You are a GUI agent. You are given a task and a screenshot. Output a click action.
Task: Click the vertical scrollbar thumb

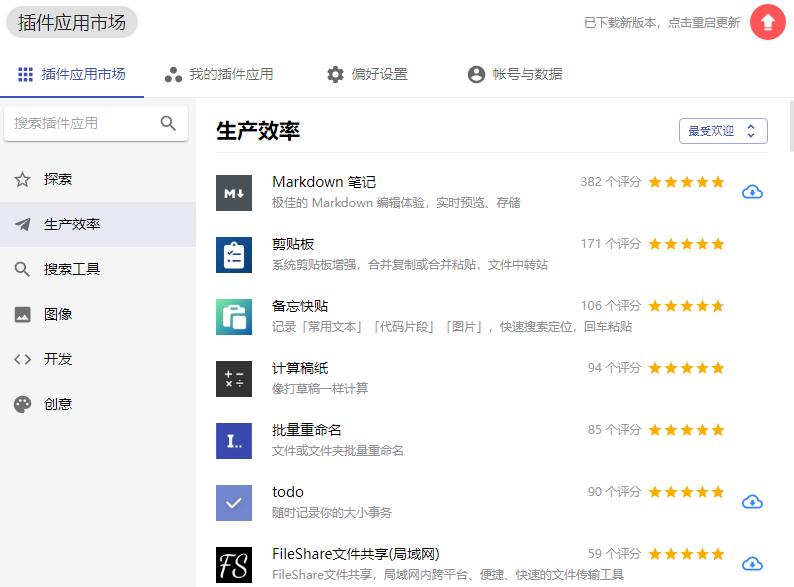(x=791, y=126)
